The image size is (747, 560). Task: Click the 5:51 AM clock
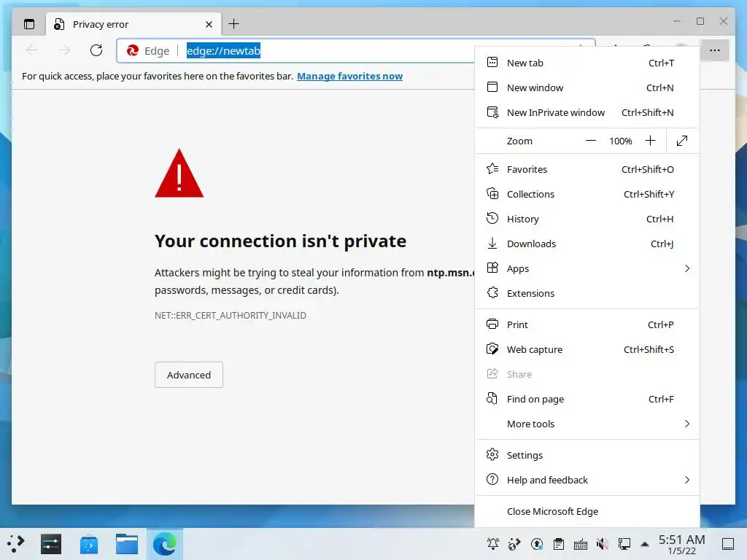[682, 540]
